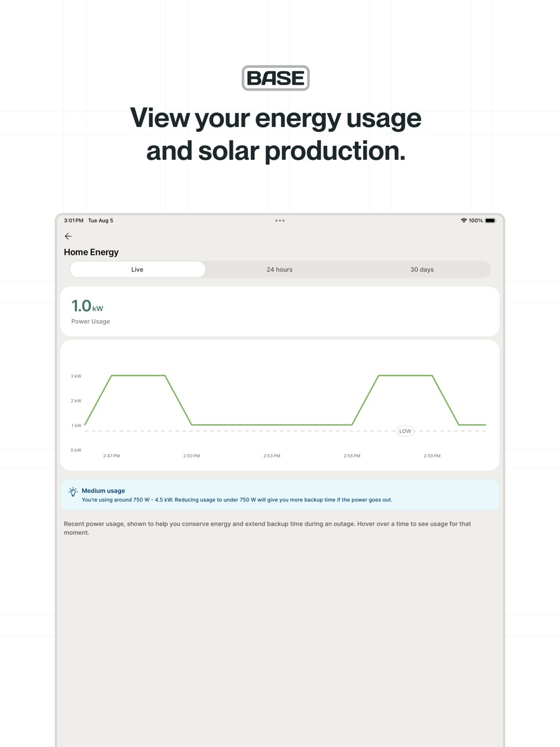Tap the Medium usage banner
Viewport: 560px width, 747px height.
click(280, 495)
